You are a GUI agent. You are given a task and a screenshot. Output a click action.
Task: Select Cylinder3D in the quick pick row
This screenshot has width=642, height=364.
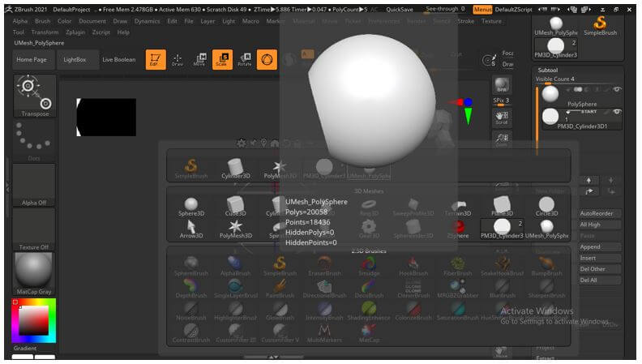point(235,169)
